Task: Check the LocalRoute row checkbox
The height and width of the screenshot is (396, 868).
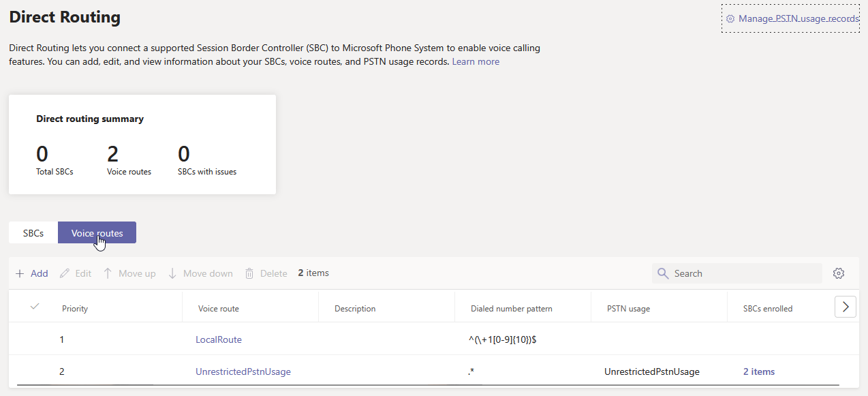Action: point(34,339)
